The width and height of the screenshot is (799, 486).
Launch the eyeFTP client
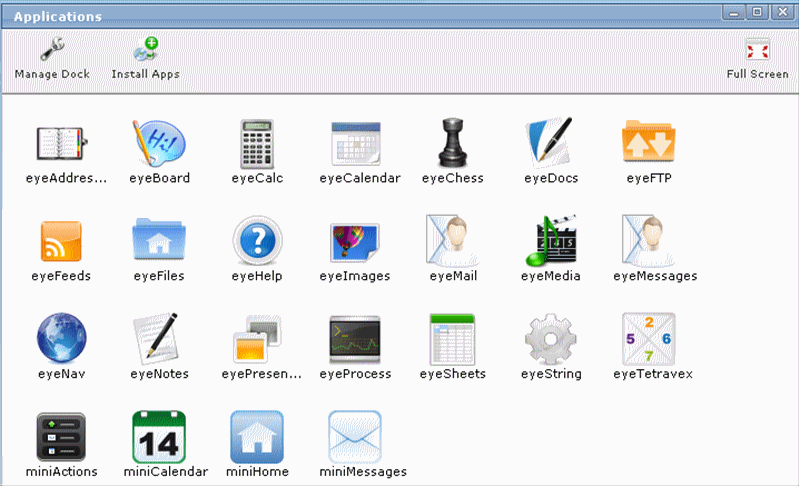point(645,145)
